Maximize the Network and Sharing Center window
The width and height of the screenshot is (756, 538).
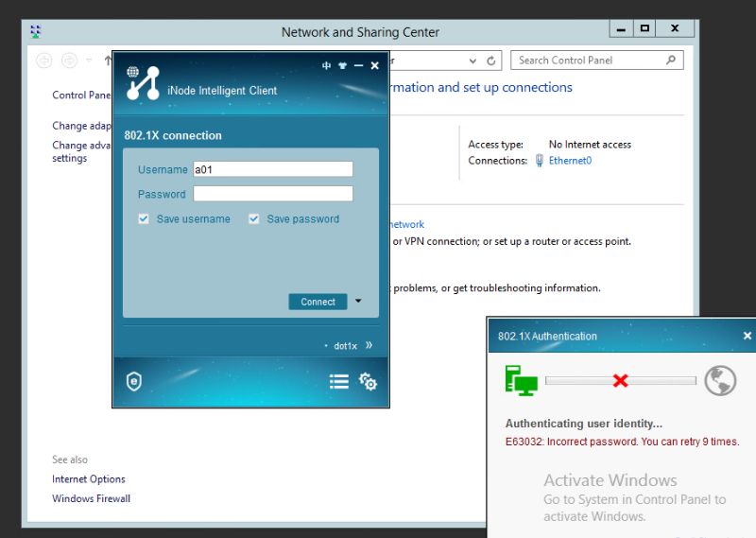644,29
